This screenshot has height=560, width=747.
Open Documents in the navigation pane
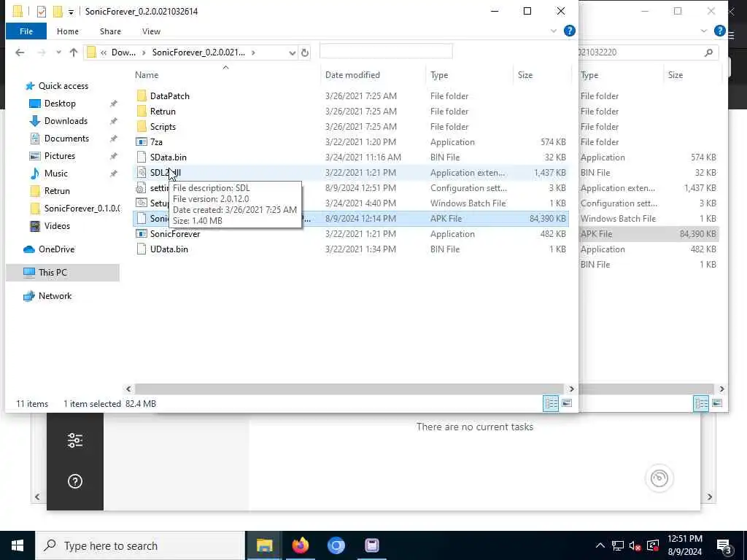click(66, 139)
